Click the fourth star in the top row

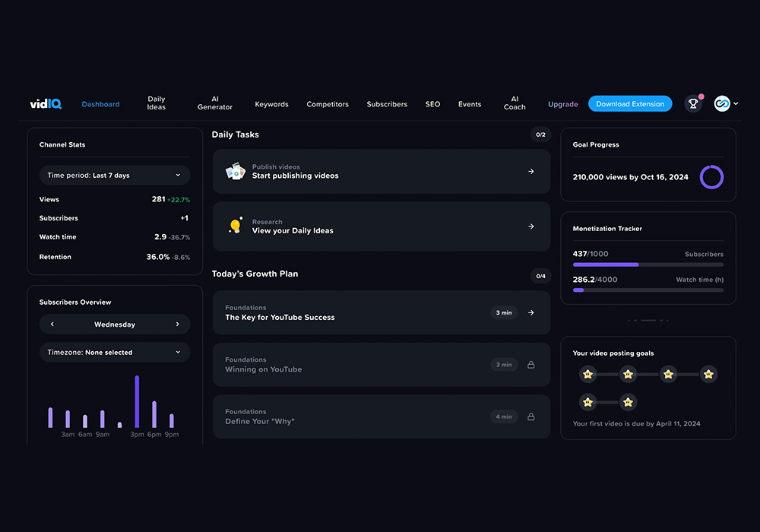click(708, 374)
